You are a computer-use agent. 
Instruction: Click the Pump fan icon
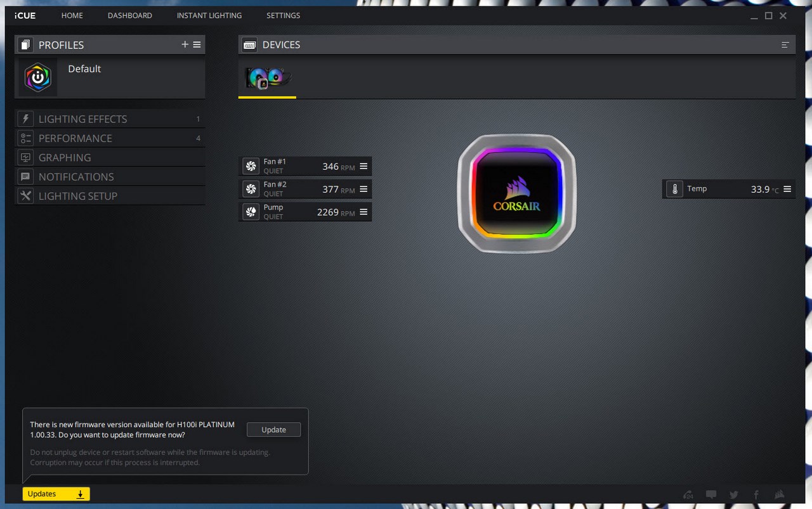251,212
